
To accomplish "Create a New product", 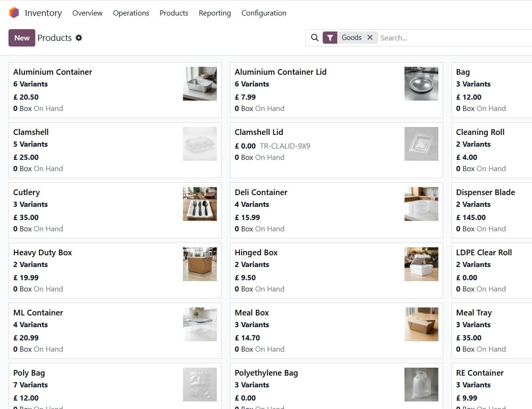I will (22, 38).
